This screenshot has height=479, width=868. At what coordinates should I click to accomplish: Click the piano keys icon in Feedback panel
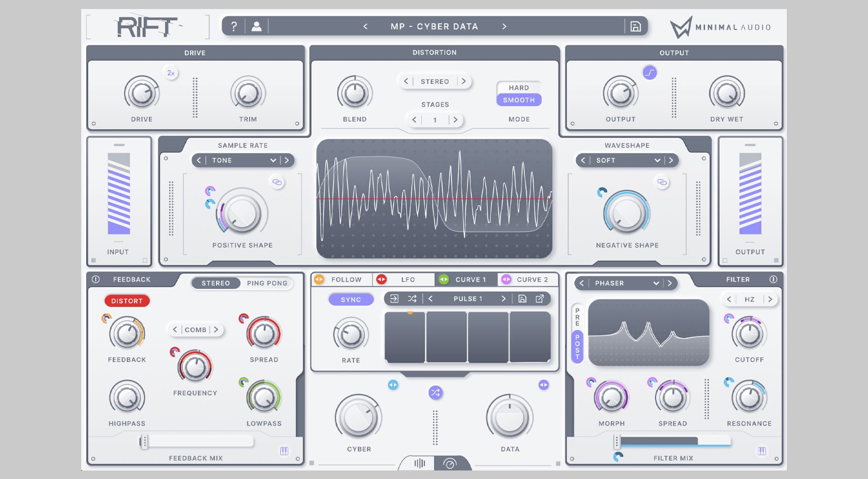pos(284,451)
